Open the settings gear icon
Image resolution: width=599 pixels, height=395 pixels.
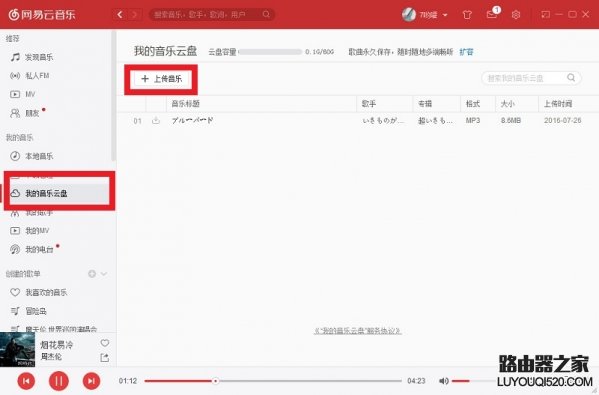click(516, 15)
